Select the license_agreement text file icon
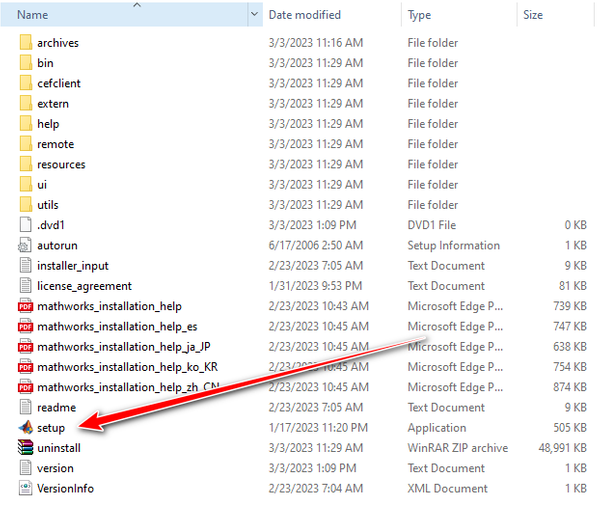The height and width of the screenshot is (512, 600). 26,286
